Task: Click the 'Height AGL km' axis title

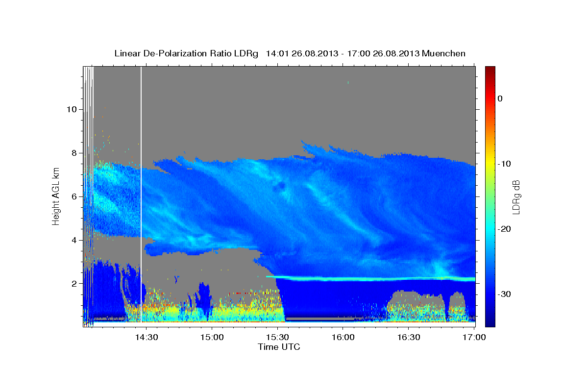Action: [56, 196]
